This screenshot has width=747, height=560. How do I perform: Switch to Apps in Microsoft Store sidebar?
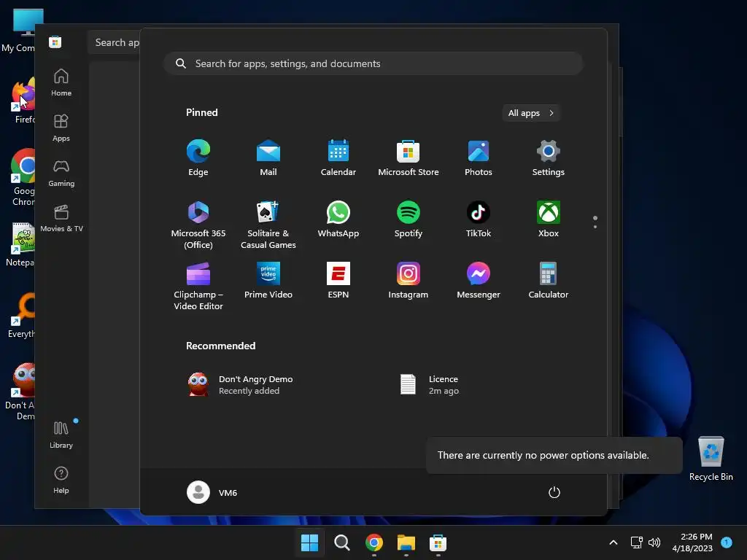(x=61, y=128)
